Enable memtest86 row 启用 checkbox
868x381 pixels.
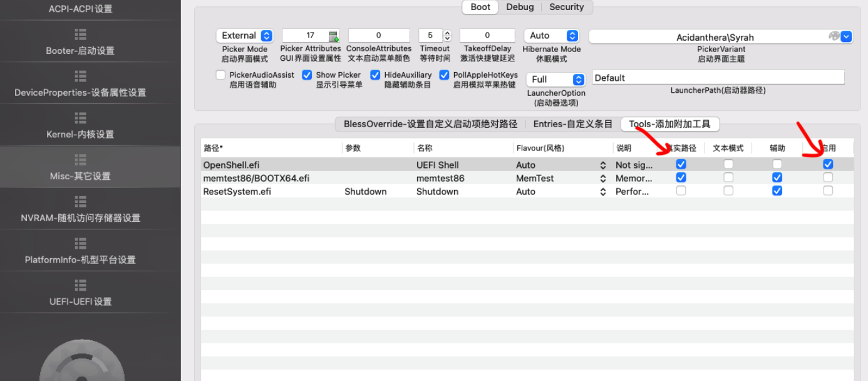tap(828, 177)
